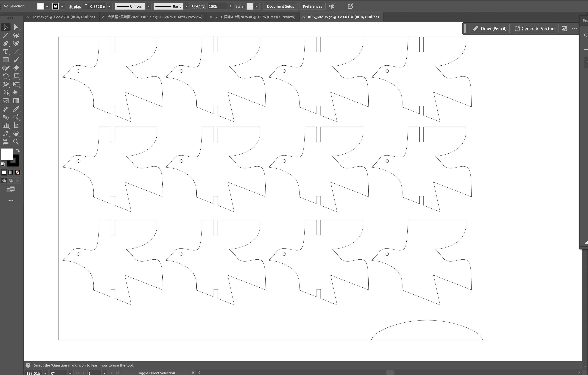
Task: Click the Generate Vectors button
Action: click(535, 28)
